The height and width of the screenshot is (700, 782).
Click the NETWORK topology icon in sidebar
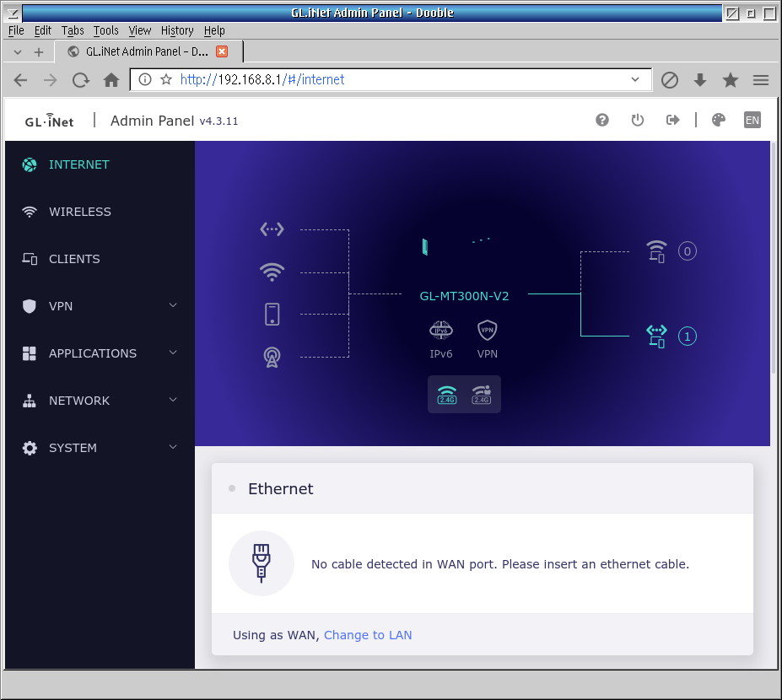(x=30, y=401)
